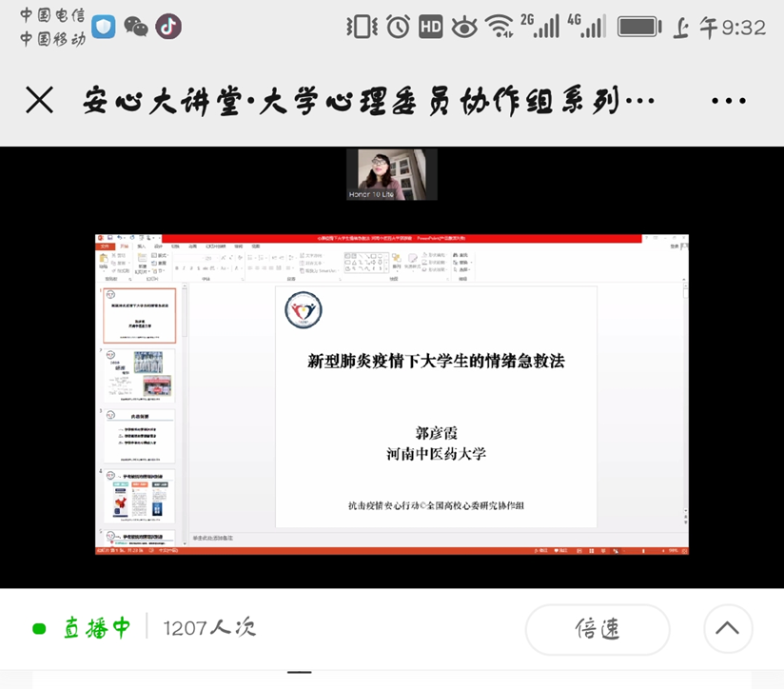Select slide 3 内容提要 thumbnail

pyautogui.click(x=140, y=436)
